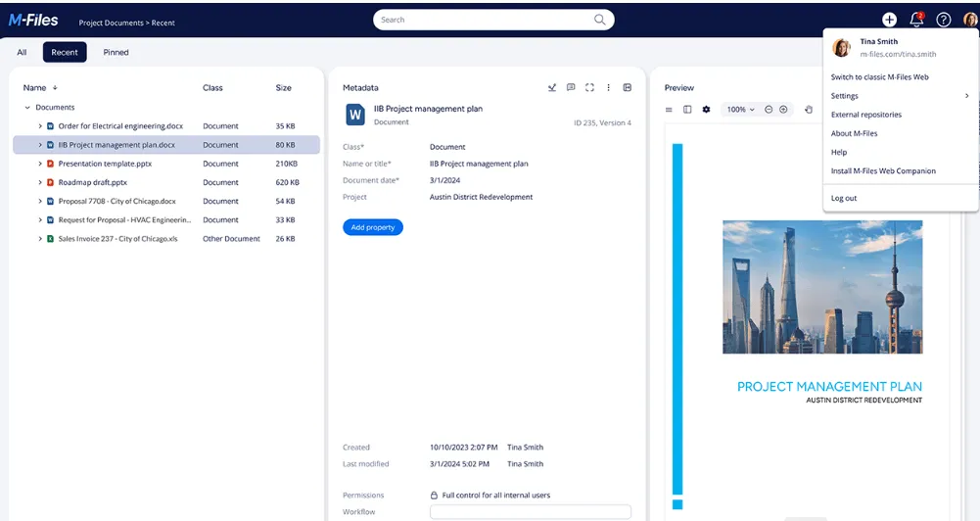Screen dimensions: 980x521
Task: Click the Size column header
Action: (283, 87)
